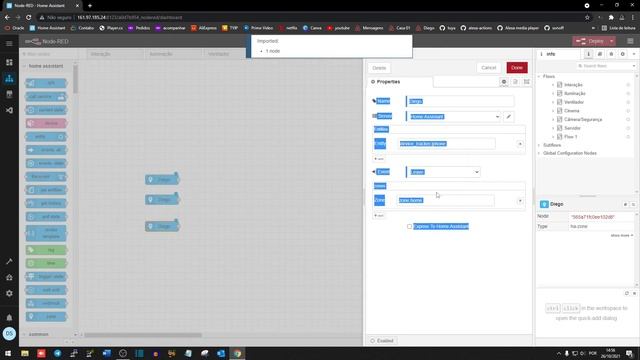Open the youtube bookmark
The image size is (640, 360).
338,28
